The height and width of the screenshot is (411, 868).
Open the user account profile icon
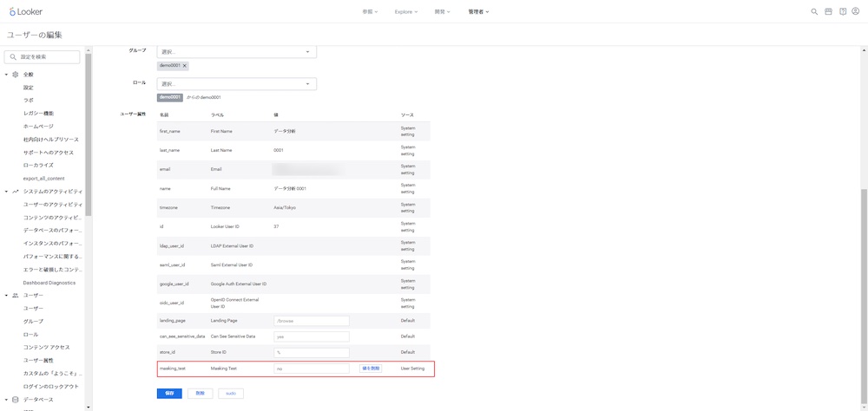pos(857,12)
